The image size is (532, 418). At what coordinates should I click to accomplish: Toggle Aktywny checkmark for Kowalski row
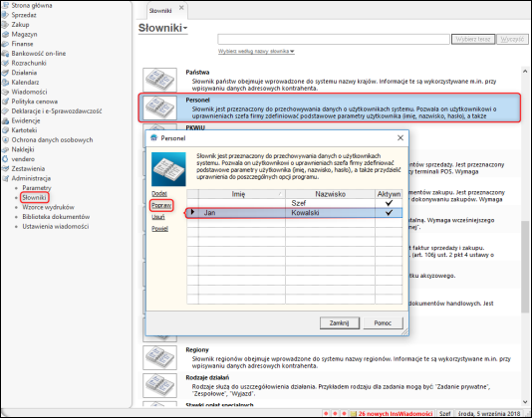coord(389,213)
